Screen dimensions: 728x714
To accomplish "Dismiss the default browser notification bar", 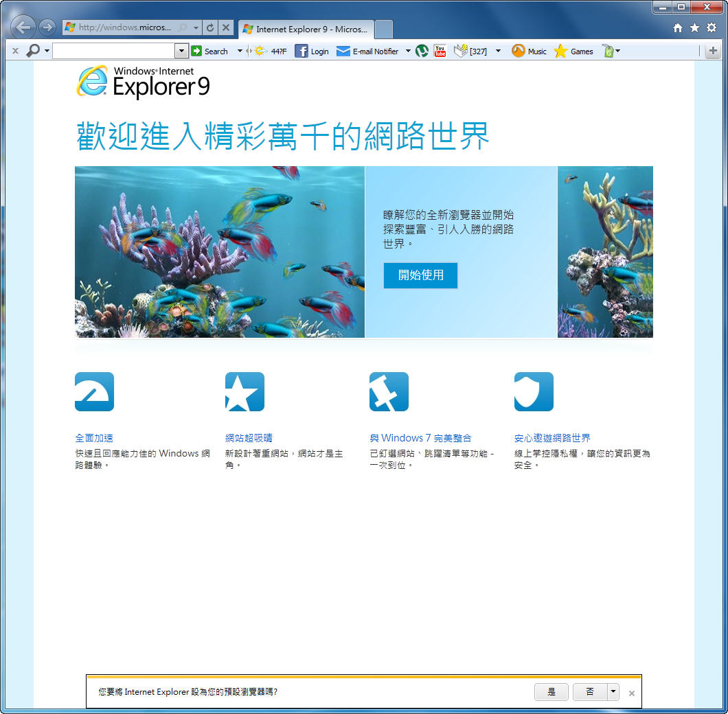I will [x=631, y=693].
